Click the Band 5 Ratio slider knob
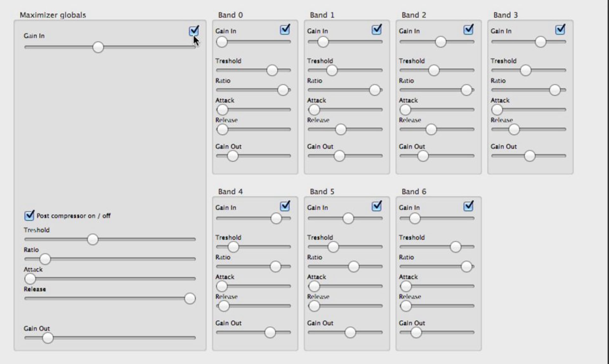This screenshot has height=364, width=609. 353,267
